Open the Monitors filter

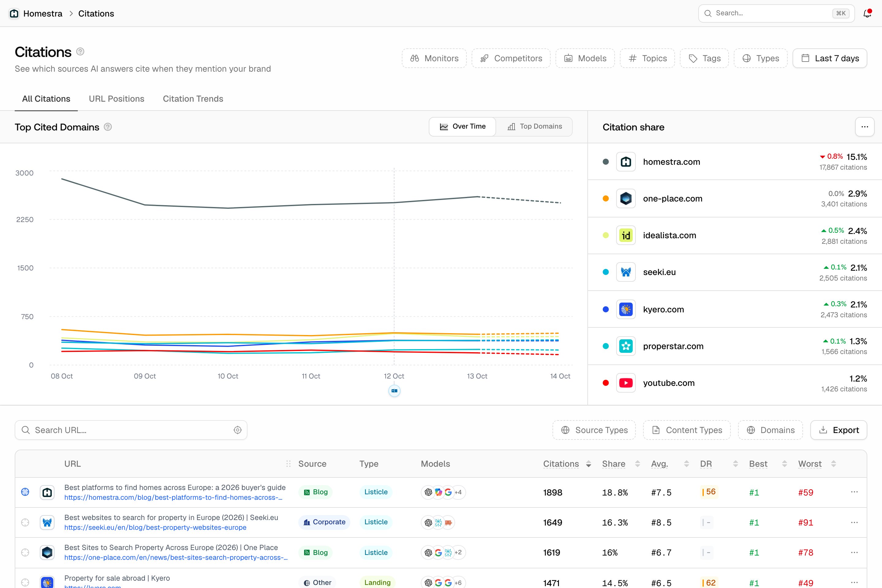point(434,58)
